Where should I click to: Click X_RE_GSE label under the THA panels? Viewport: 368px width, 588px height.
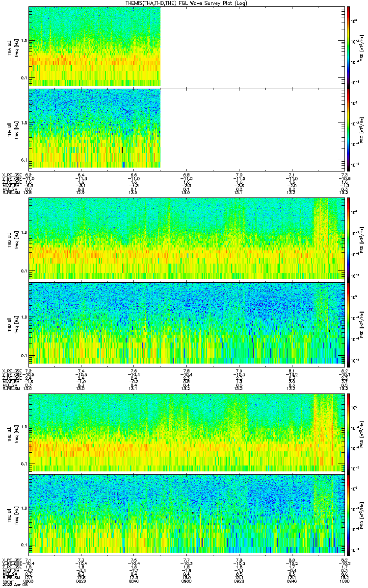tap(11, 175)
